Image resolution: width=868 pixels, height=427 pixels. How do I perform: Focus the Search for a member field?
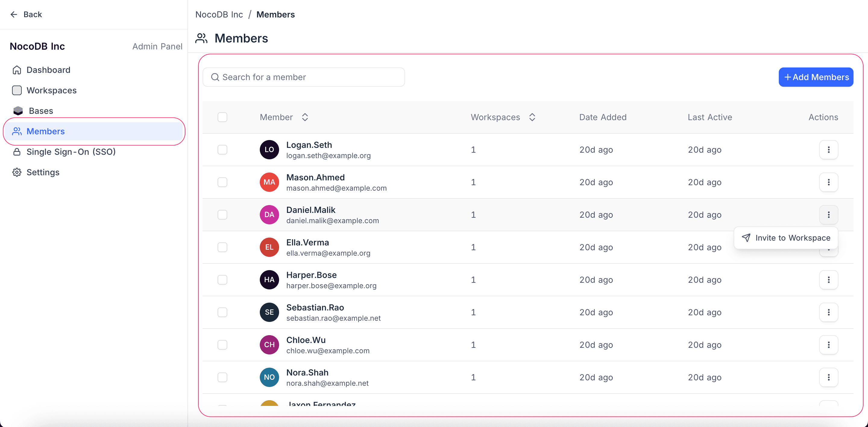303,77
